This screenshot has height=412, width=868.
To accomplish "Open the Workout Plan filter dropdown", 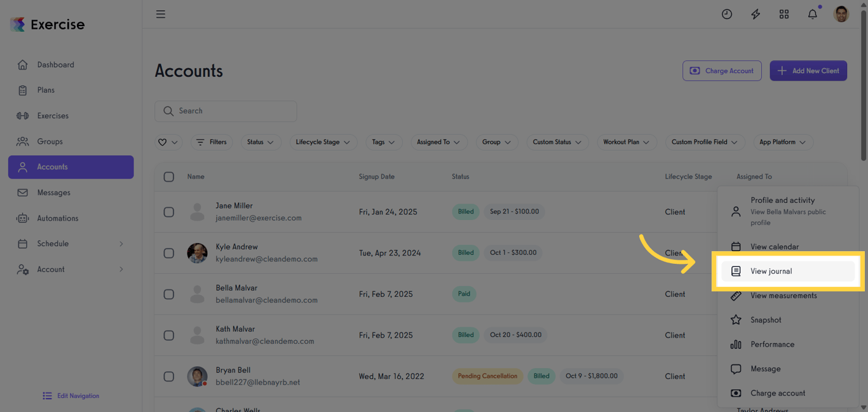I will [x=627, y=142].
